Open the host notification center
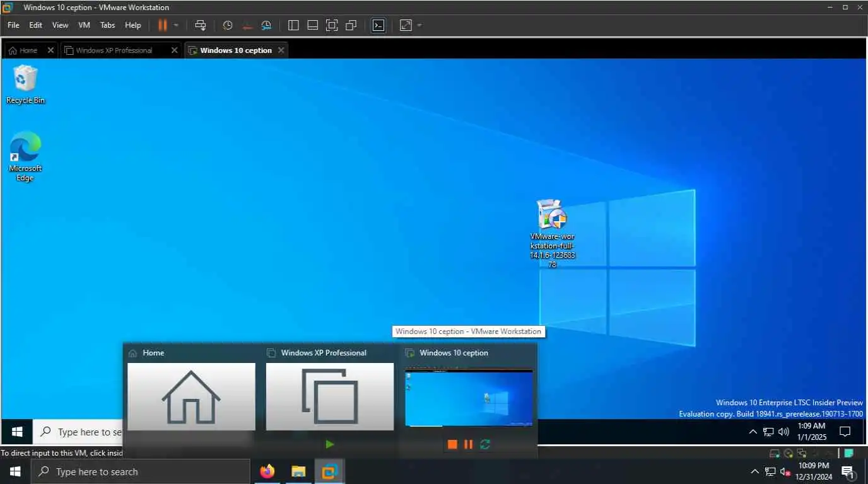 (848, 471)
